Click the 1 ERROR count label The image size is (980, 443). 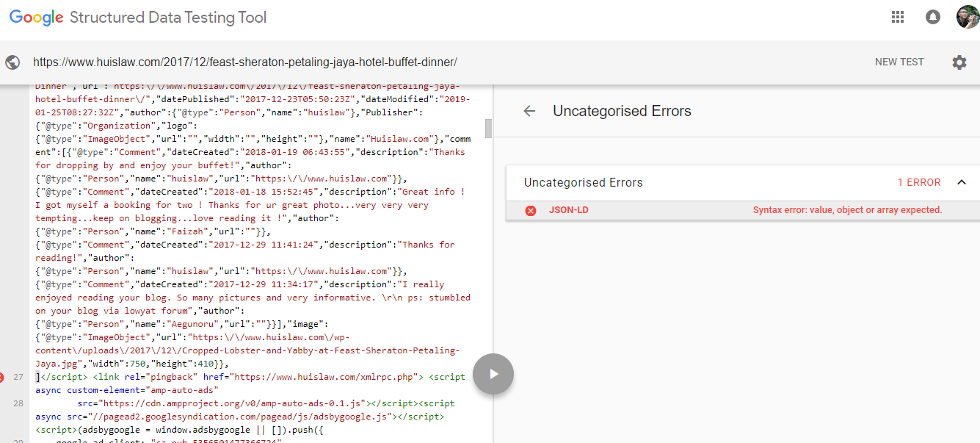coord(919,182)
